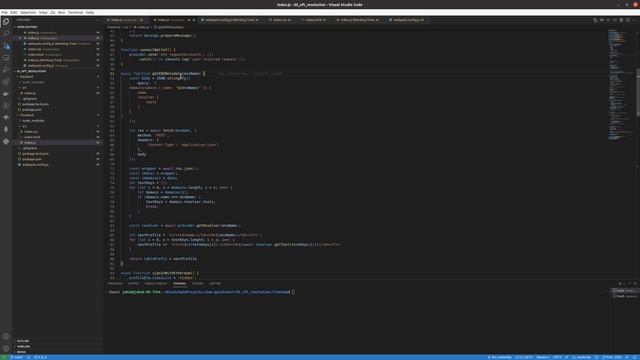Click the remote window indicator in status bar
640x360 pixels.
click(x=4, y=357)
